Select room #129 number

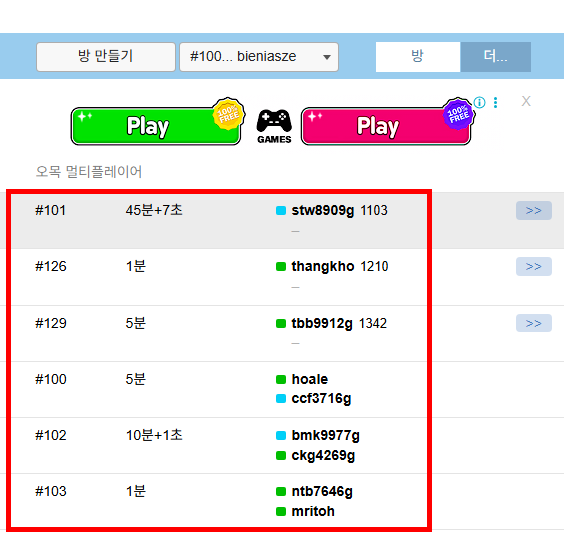[51, 323]
